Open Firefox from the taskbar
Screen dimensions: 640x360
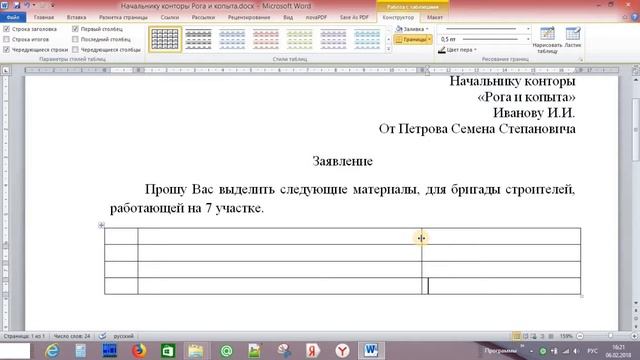(x=139, y=351)
